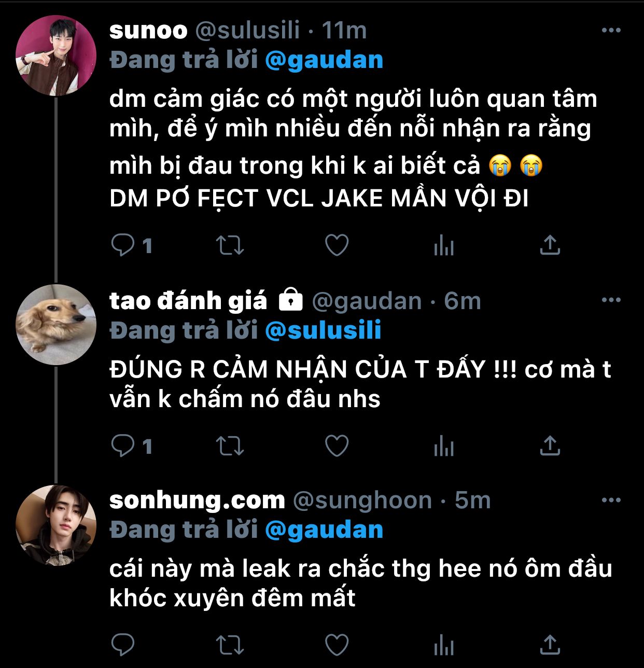Reply to tao đánh giá's tweet
The image size is (644, 668).
[x=123, y=446]
